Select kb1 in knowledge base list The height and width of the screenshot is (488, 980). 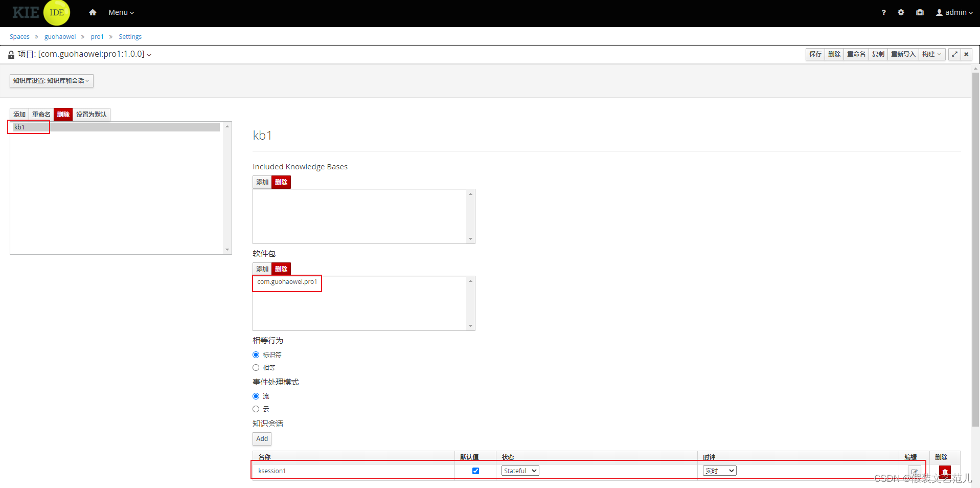(117, 127)
